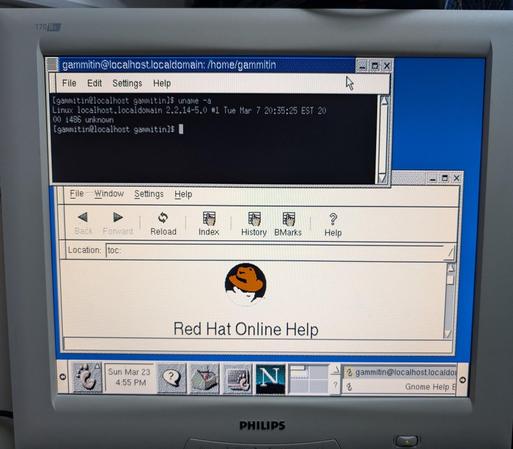Open the help browser Settings menu
This screenshot has width=513, height=449.
149,194
